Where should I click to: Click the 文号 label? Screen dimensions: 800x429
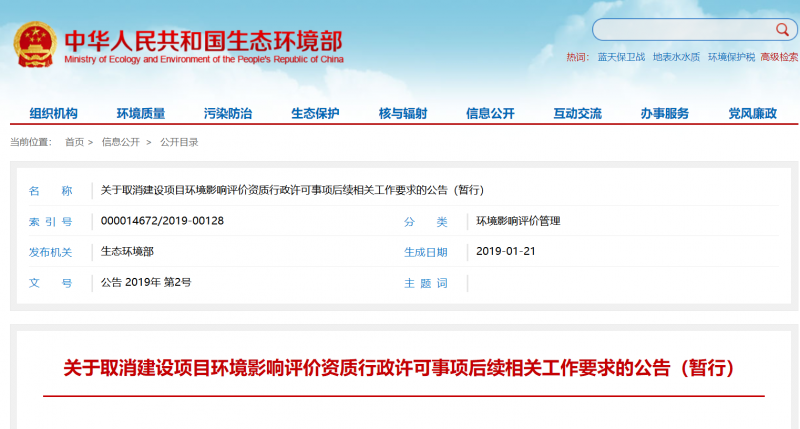click(x=51, y=284)
